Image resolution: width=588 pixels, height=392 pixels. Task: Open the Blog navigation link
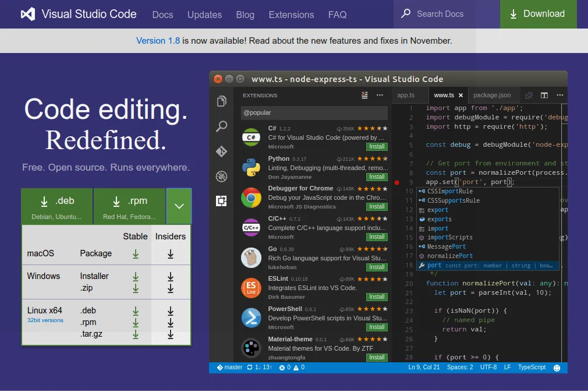(245, 15)
